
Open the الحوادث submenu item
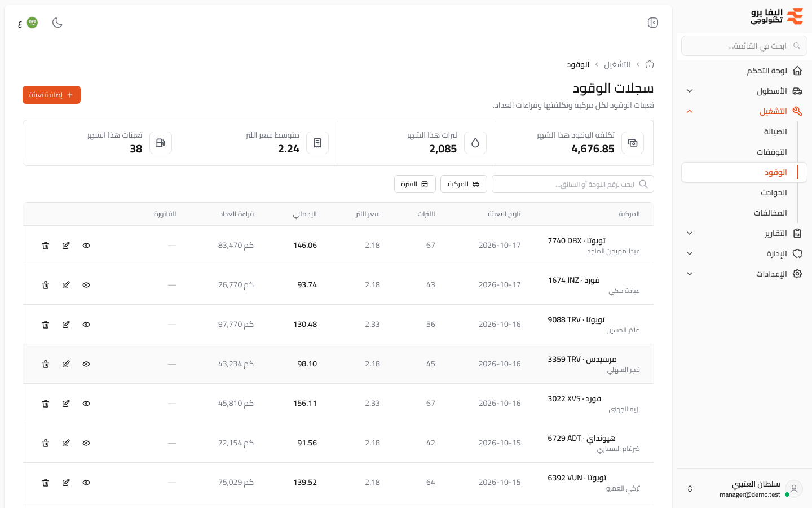pyautogui.click(x=744, y=192)
